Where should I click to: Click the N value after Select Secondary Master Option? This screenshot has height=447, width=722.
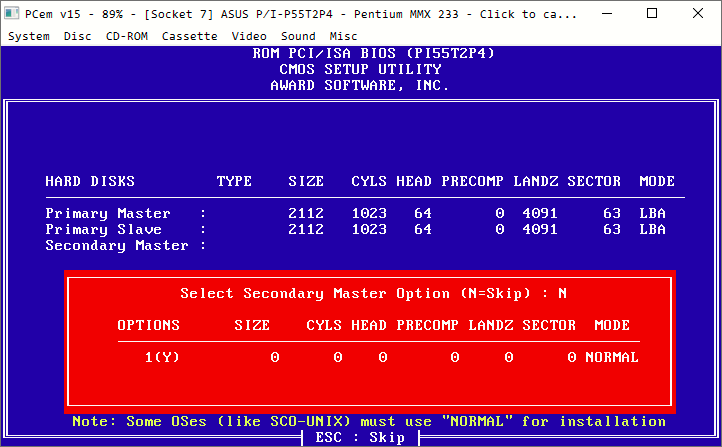[562, 294]
